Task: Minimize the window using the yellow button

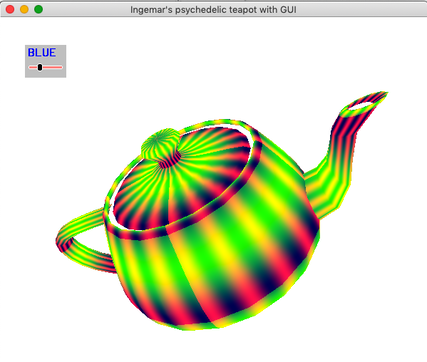Action: pyautogui.click(x=24, y=9)
